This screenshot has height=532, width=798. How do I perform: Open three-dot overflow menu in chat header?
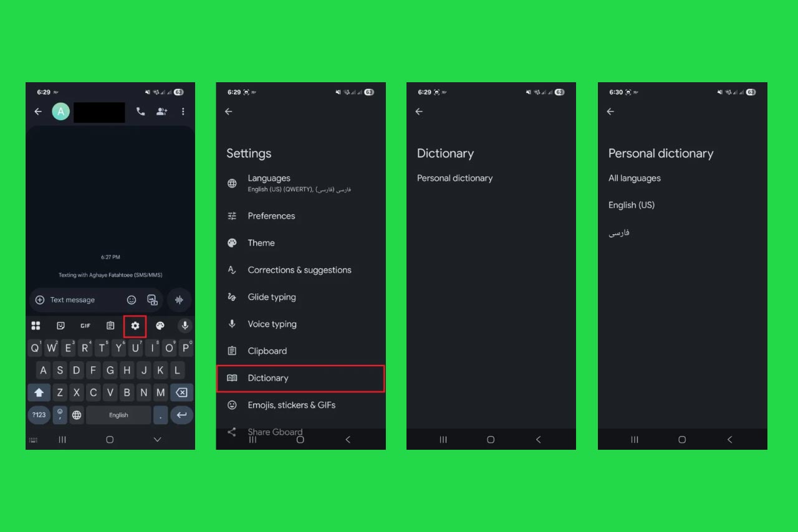click(183, 112)
